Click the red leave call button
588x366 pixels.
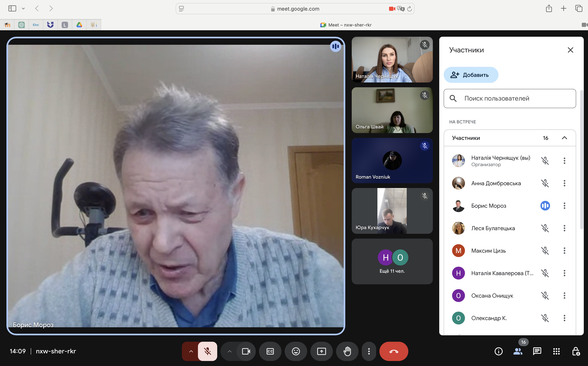393,351
